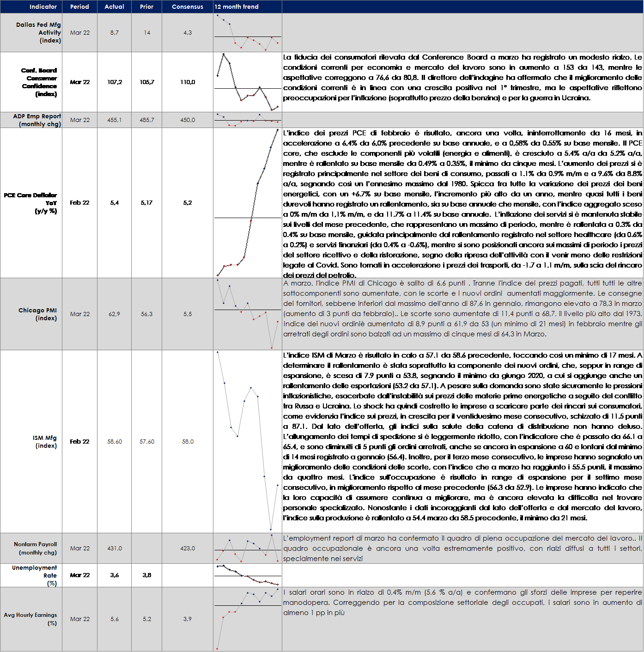Click the Unemployment Rate indicator label
644x652 pixels.
coord(35,575)
